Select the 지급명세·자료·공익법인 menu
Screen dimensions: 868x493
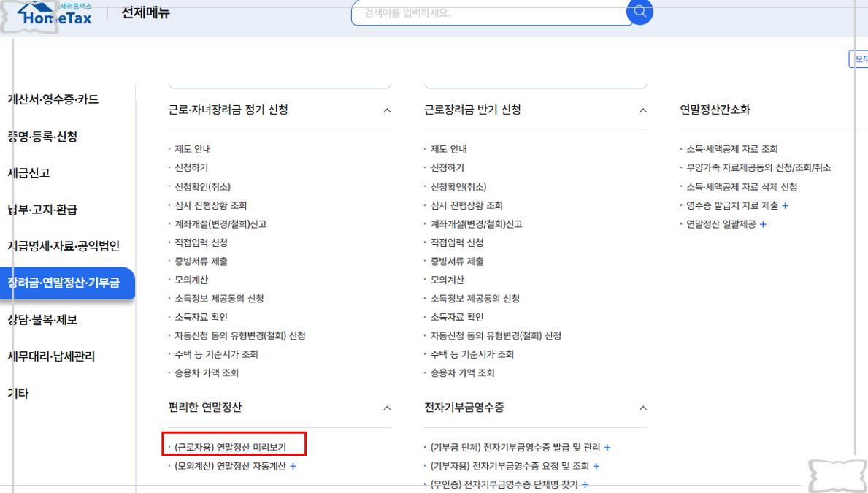point(64,246)
